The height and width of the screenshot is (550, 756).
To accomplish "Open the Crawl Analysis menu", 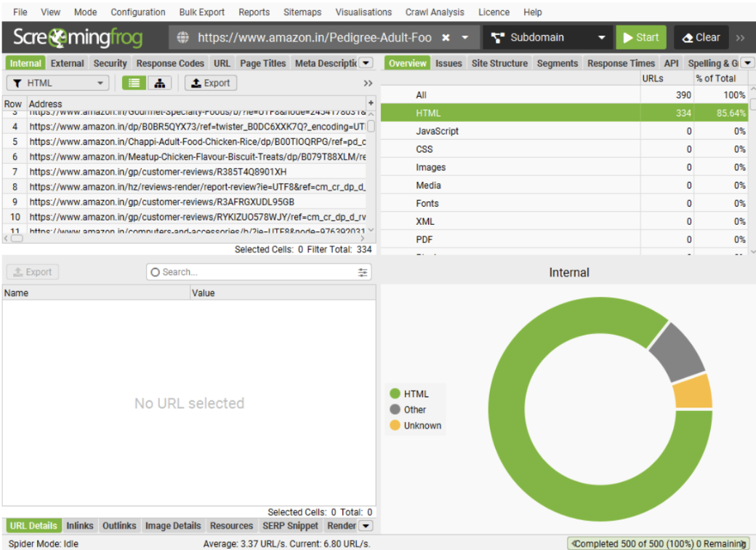I will (435, 12).
